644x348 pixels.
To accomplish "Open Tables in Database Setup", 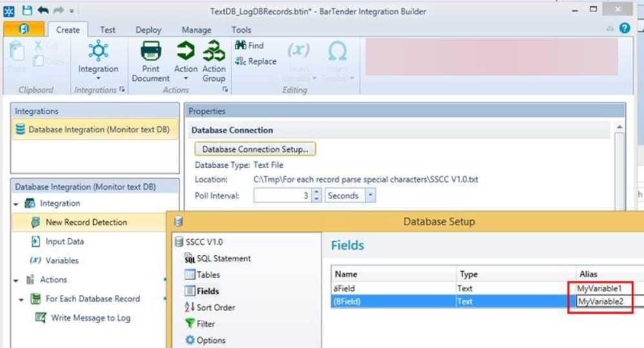I will point(202,274).
